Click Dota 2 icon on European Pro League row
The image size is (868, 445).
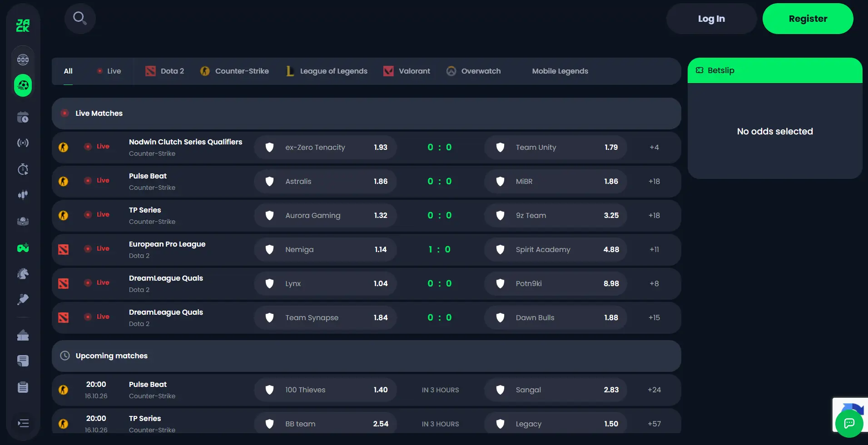[64, 249]
